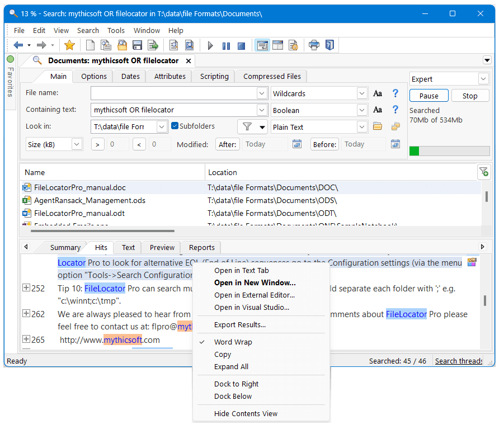
Task: Start search with the Play icon
Action: pyautogui.click(x=210, y=46)
